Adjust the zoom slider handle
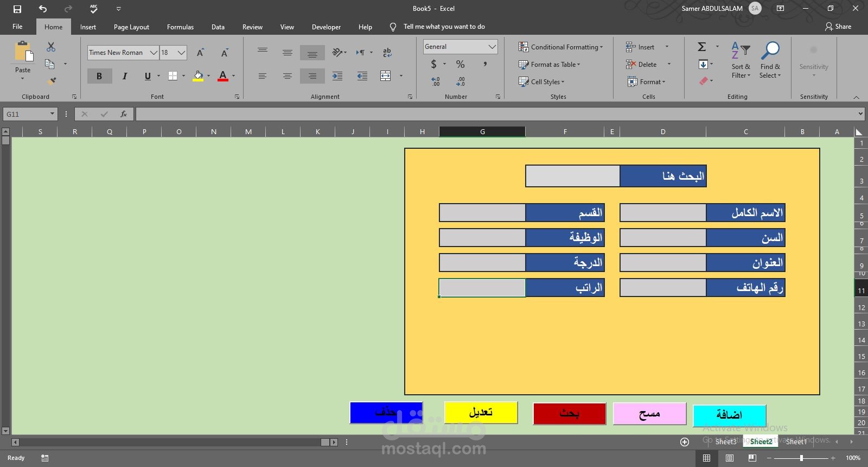Image resolution: width=868 pixels, height=467 pixels. pyautogui.click(x=801, y=458)
